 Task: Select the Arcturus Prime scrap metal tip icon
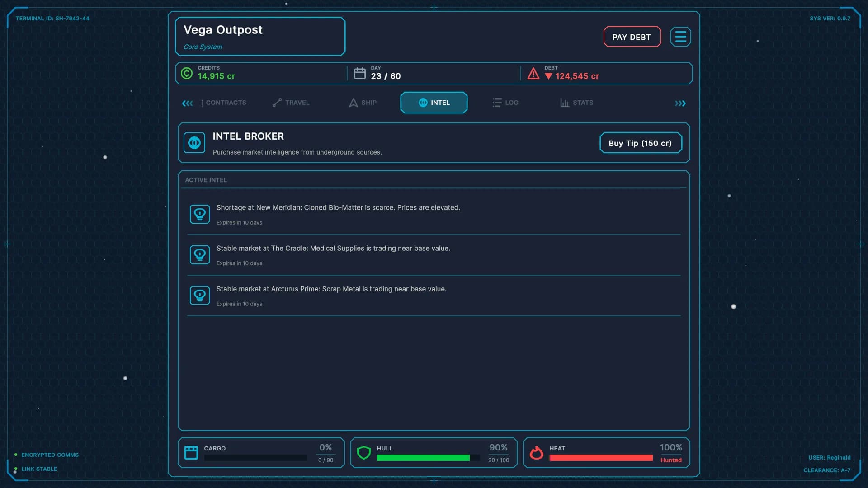click(200, 296)
